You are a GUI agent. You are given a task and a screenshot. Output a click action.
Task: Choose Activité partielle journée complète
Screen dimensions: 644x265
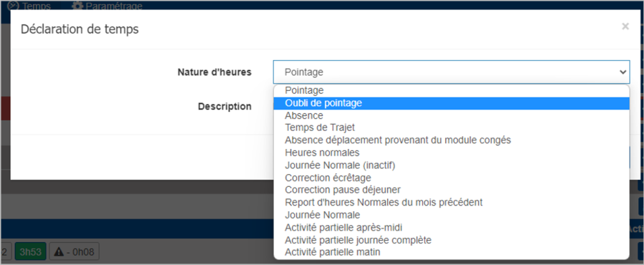(452, 240)
